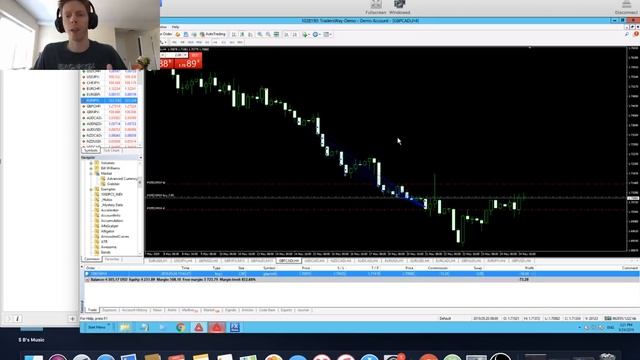Screen dimensions: 640x360
Task: Select the Bands indicator in Navigator
Action: click(x=105, y=252)
